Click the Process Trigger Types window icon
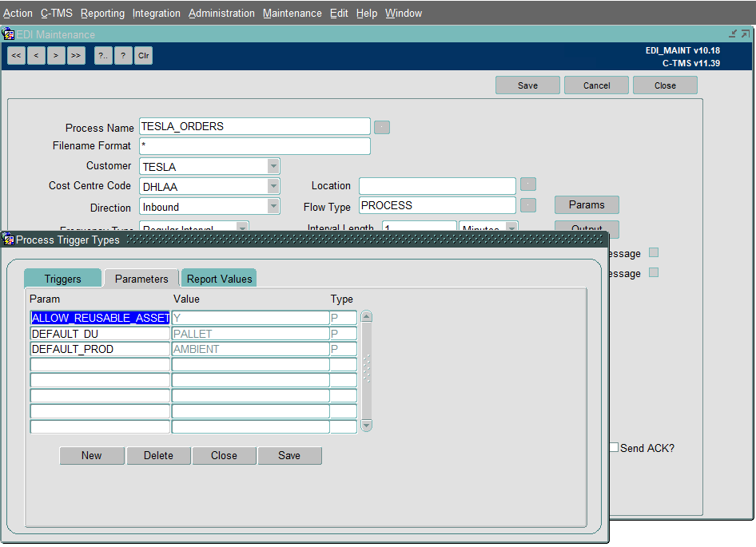Screen dimensions: 756x547 8,239
